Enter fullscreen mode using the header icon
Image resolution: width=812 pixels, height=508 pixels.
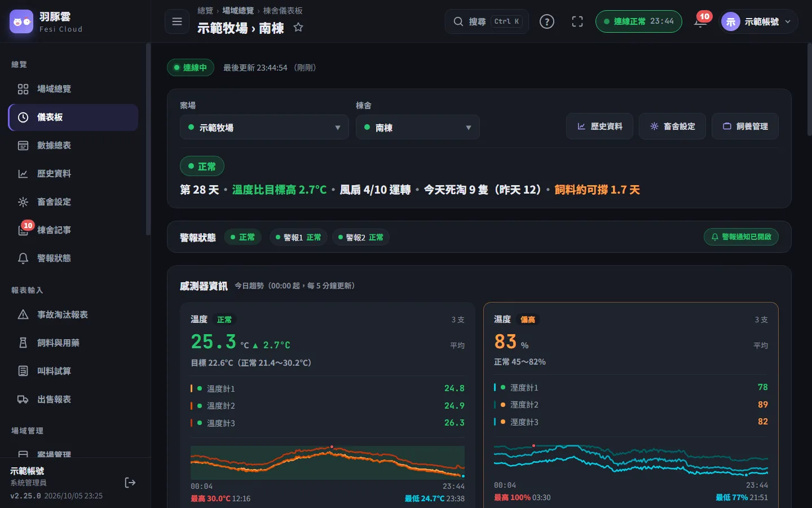click(577, 21)
